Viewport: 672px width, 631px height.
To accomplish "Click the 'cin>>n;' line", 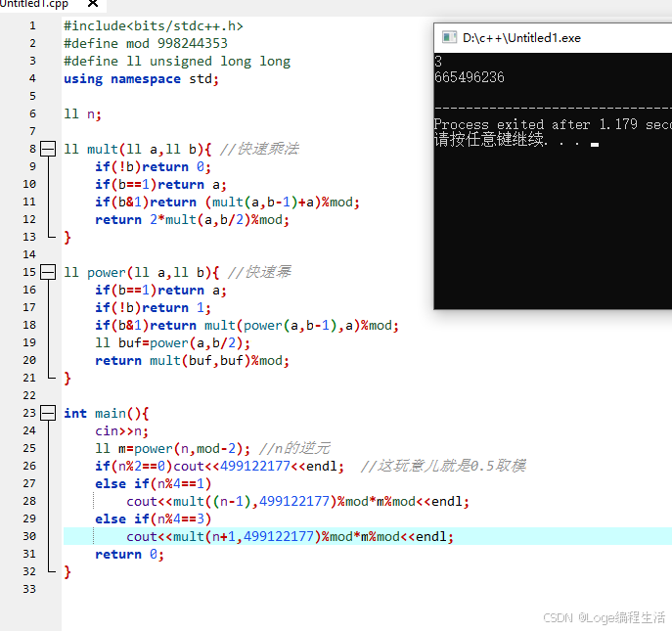I will tap(121, 430).
